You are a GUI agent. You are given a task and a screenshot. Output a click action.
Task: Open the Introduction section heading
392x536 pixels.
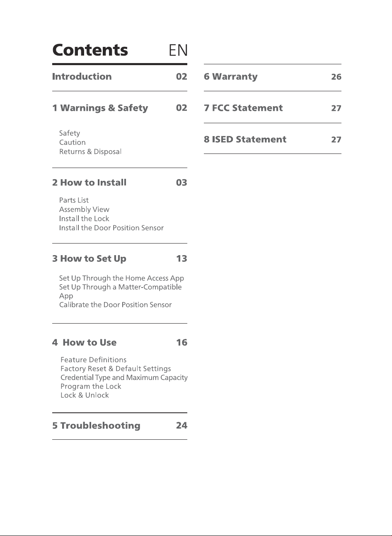82,76
